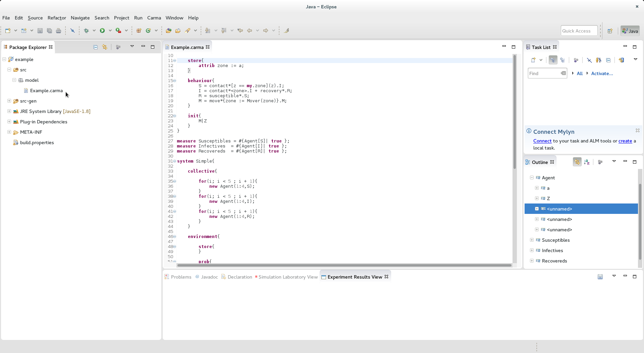Click the green Run button icon

102,31
